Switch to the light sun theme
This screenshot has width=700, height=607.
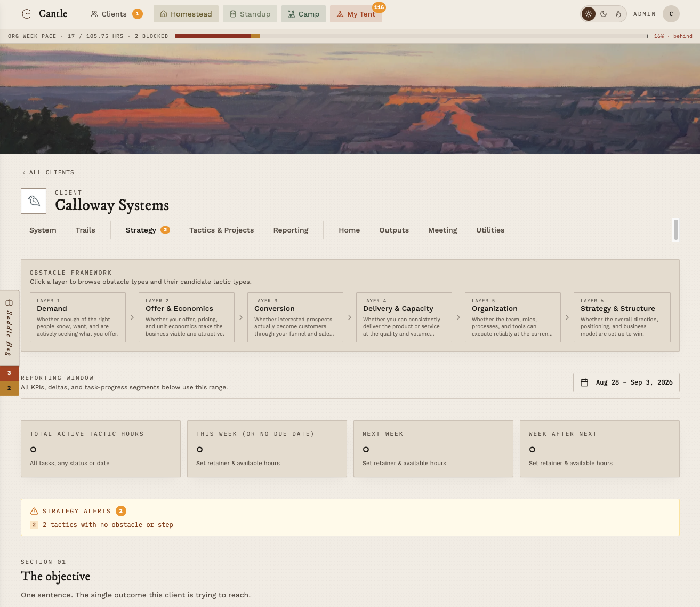pos(589,14)
